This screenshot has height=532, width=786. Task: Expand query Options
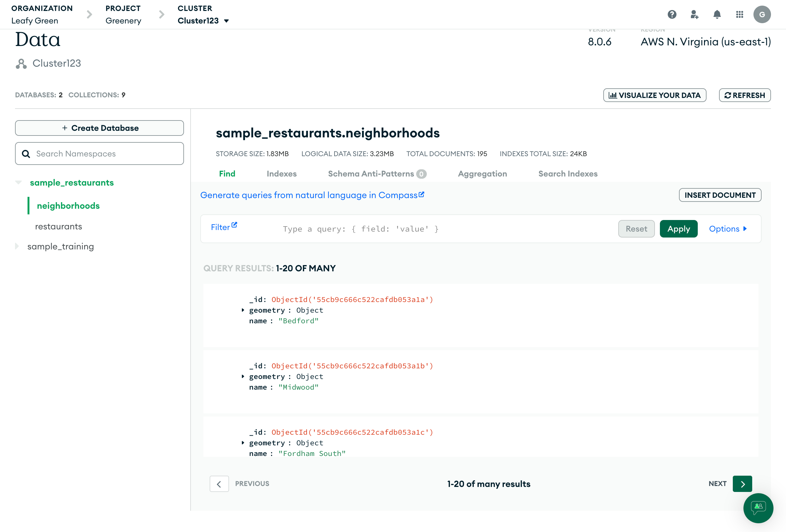tap(728, 229)
